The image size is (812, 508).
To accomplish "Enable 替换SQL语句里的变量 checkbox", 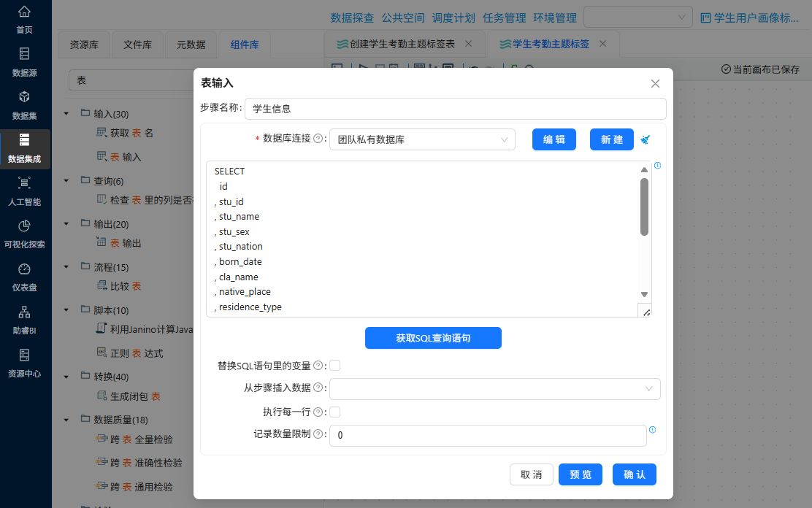I will click(335, 365).
